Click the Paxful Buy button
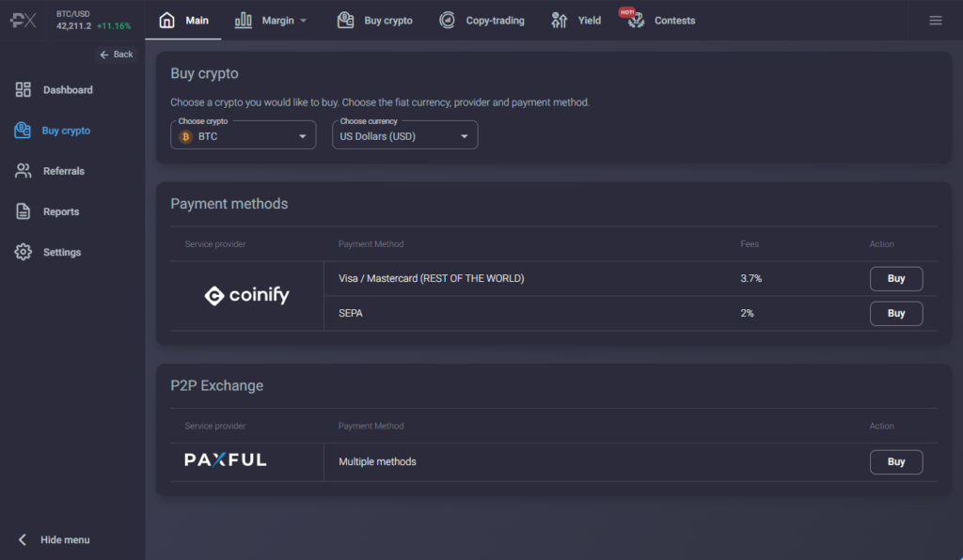The width and height of the screenshot is (963, 560). pyautogui.click(x=895, y=461)
